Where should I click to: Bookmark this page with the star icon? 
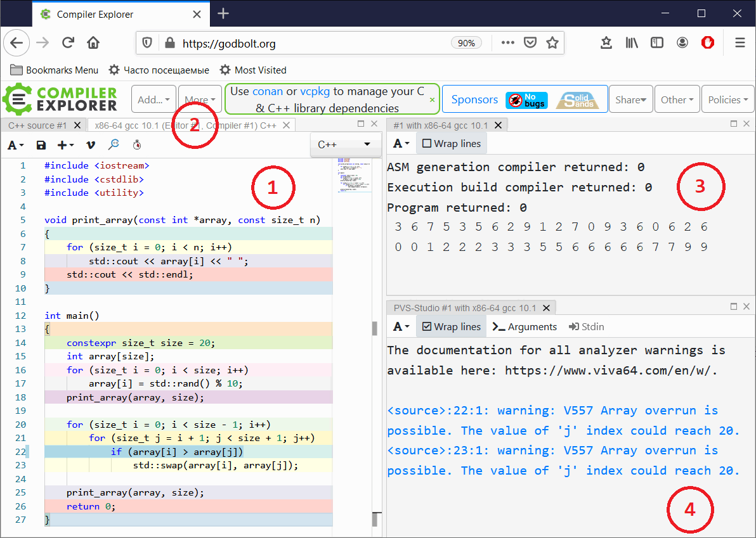click(552, 43)
